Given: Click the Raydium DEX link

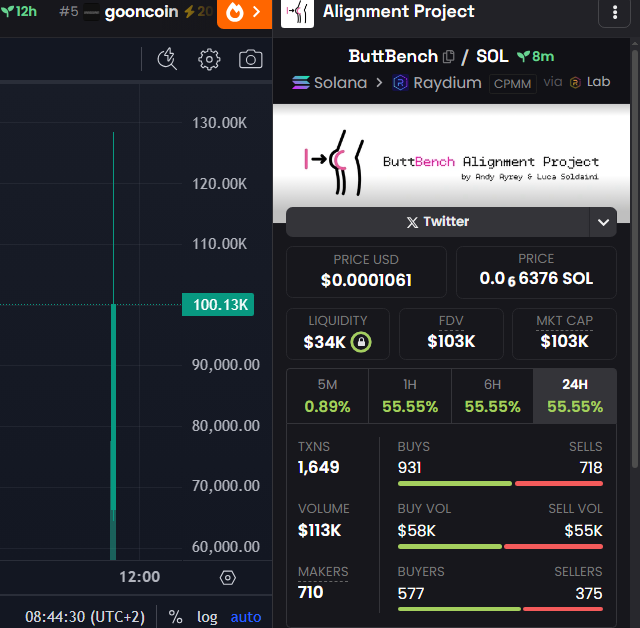Looking at the screenshot, I should click(x=437, y=83).
